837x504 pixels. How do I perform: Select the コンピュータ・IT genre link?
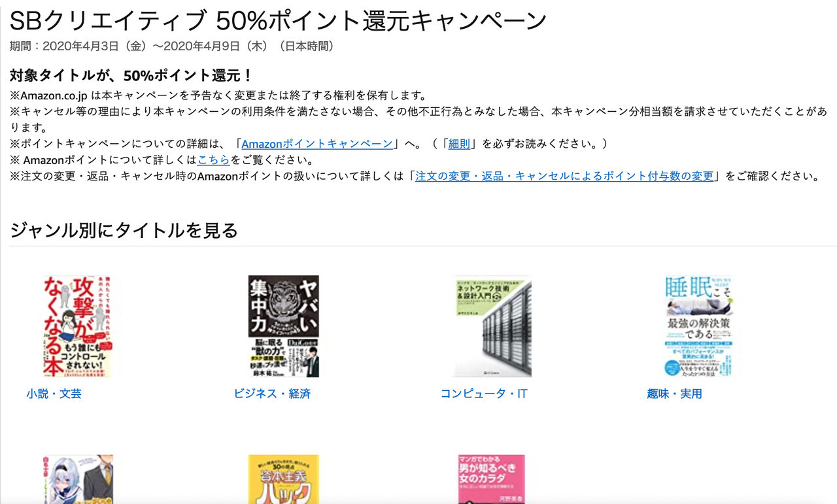[x=484, y=394]
